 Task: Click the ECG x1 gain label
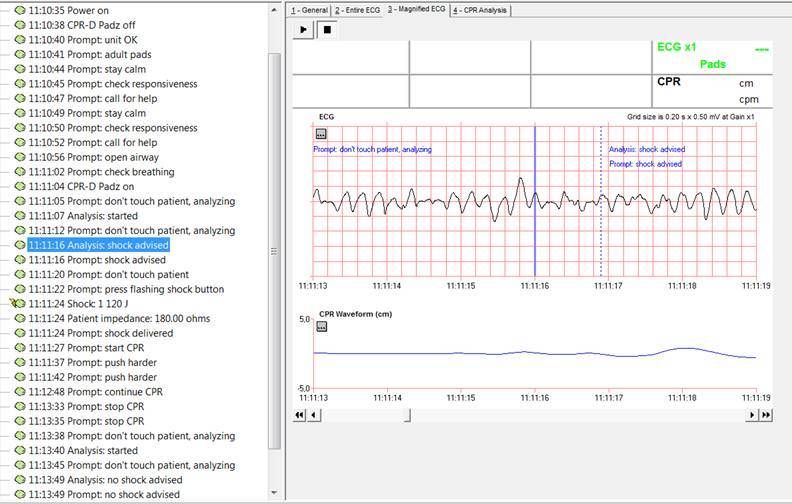click(676, 47)
